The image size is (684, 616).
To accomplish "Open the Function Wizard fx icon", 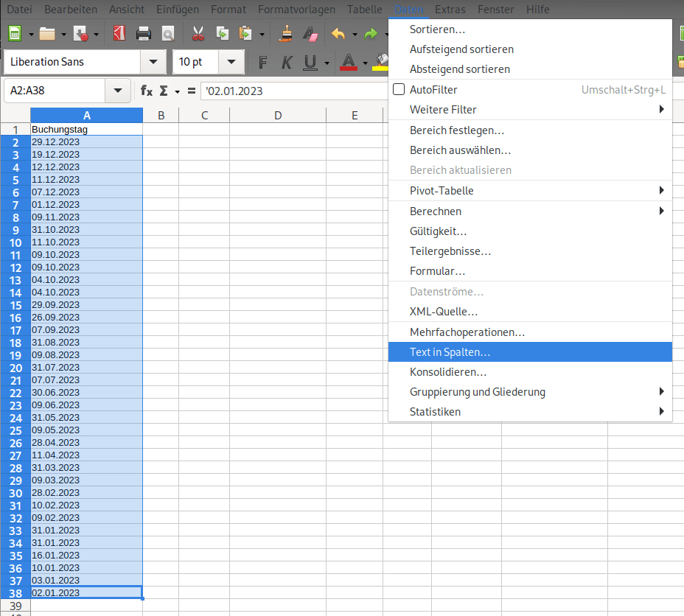I will point(147,91).
